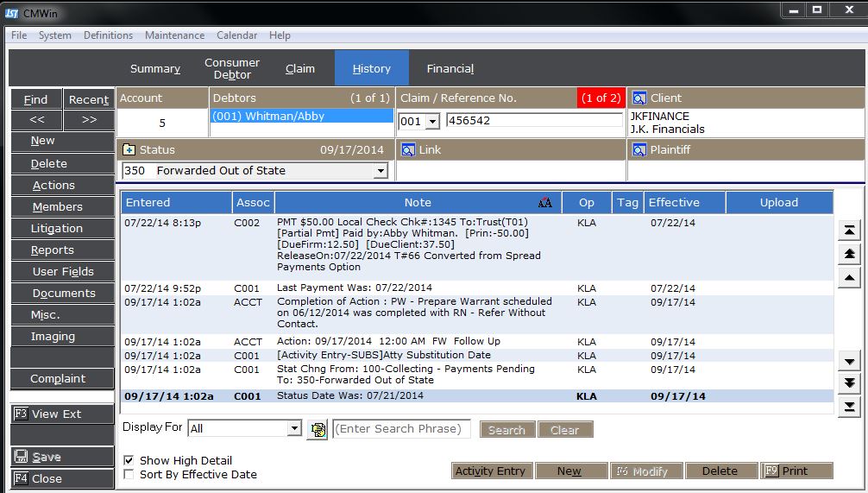Jump to last history entry arrow
The image size is (868, 493).
coord(849,407)
